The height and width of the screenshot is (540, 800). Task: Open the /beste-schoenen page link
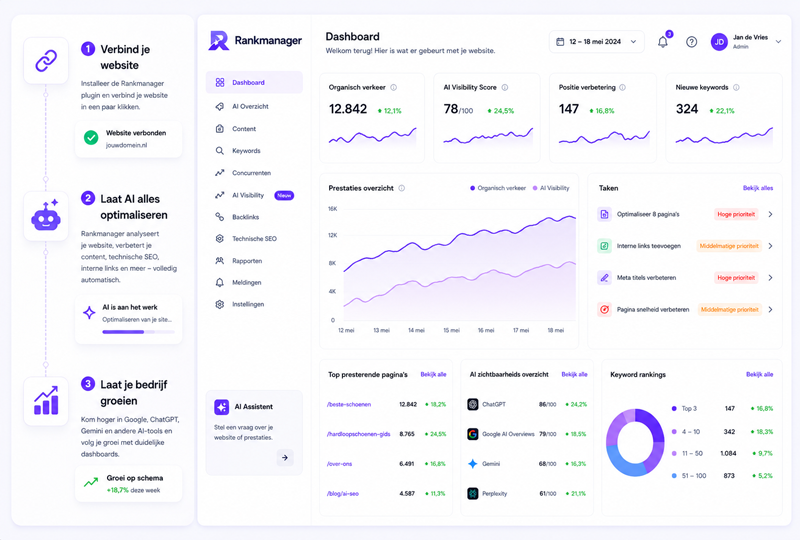(349, 404)
